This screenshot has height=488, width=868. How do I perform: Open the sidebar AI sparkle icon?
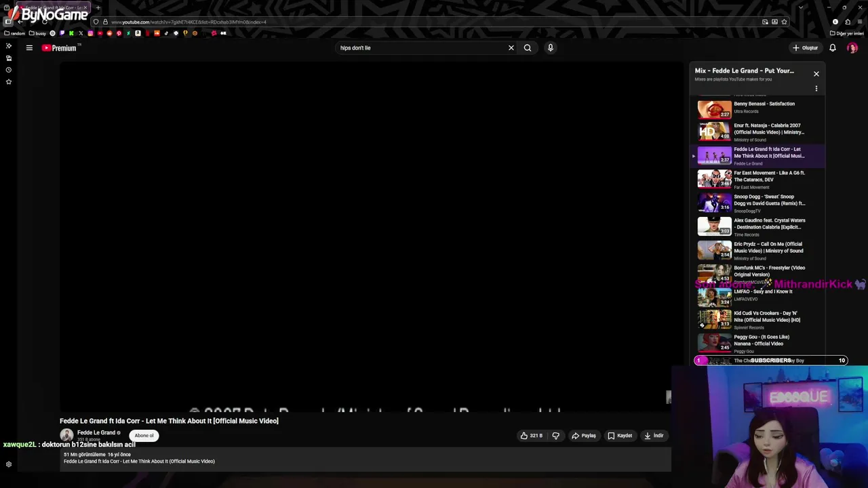coord(9,45)
